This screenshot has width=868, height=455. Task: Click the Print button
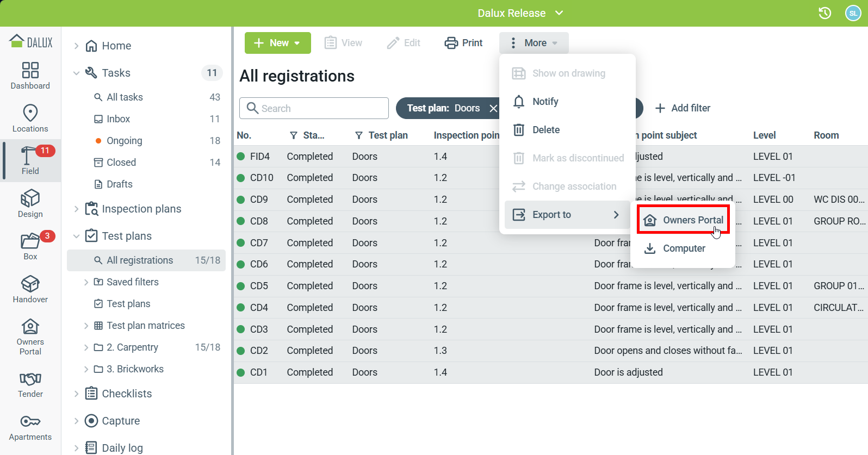463,43
